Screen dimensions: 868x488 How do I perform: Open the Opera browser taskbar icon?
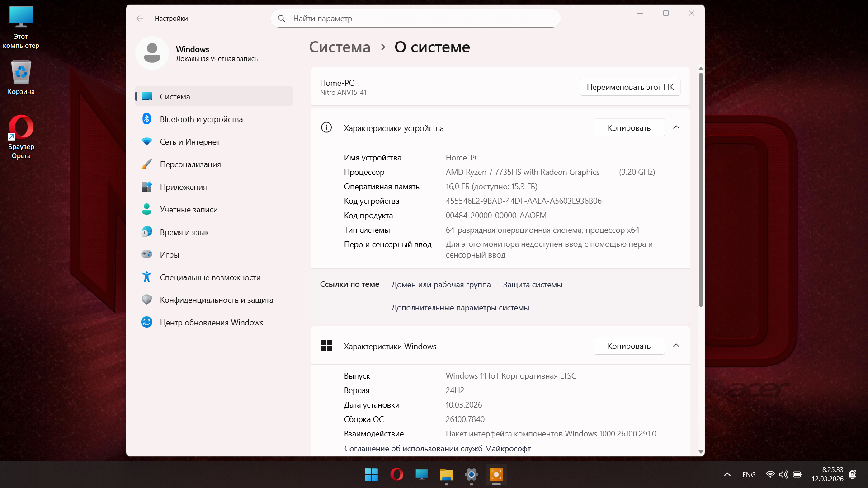[396, 474]
